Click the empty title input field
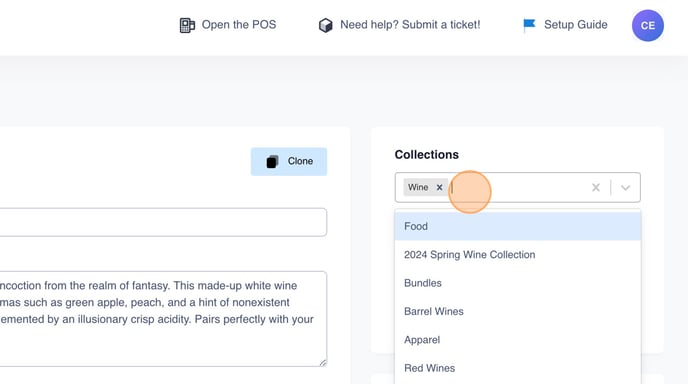 163,222
